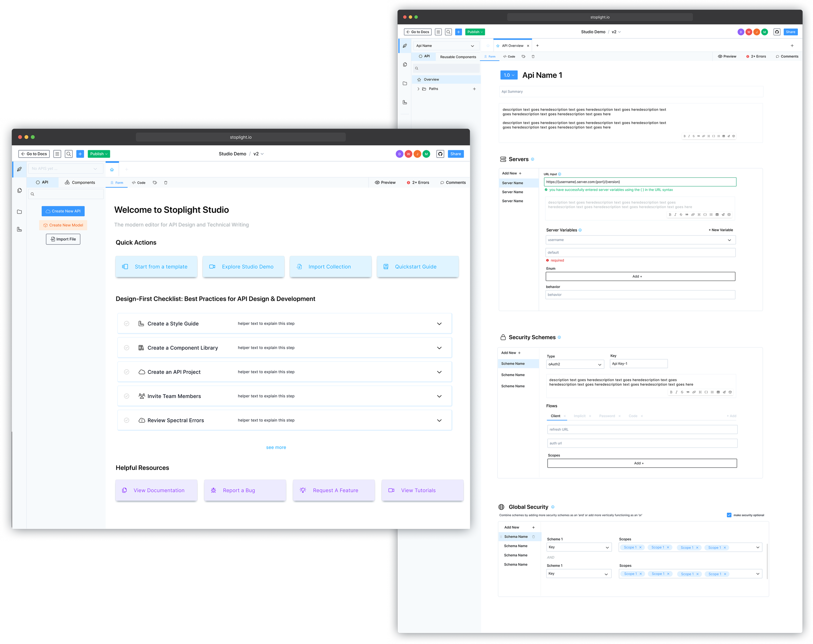Click the tag icon in back window form bar

(524, 57)
